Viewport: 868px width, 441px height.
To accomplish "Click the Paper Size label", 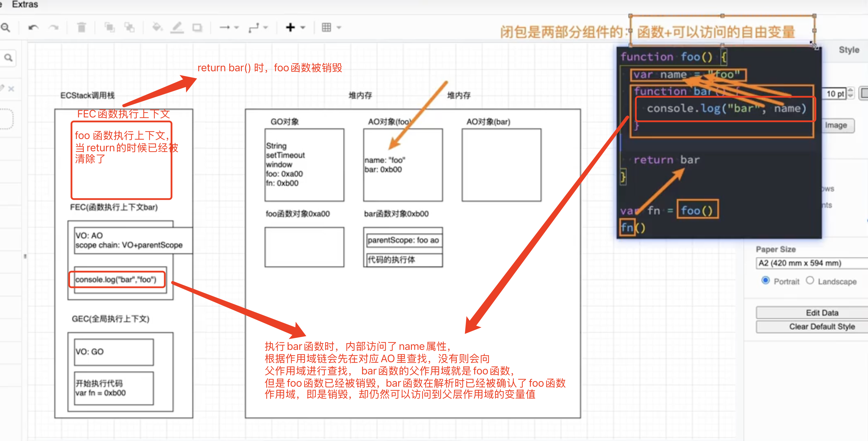I will [x=776, y=250].
